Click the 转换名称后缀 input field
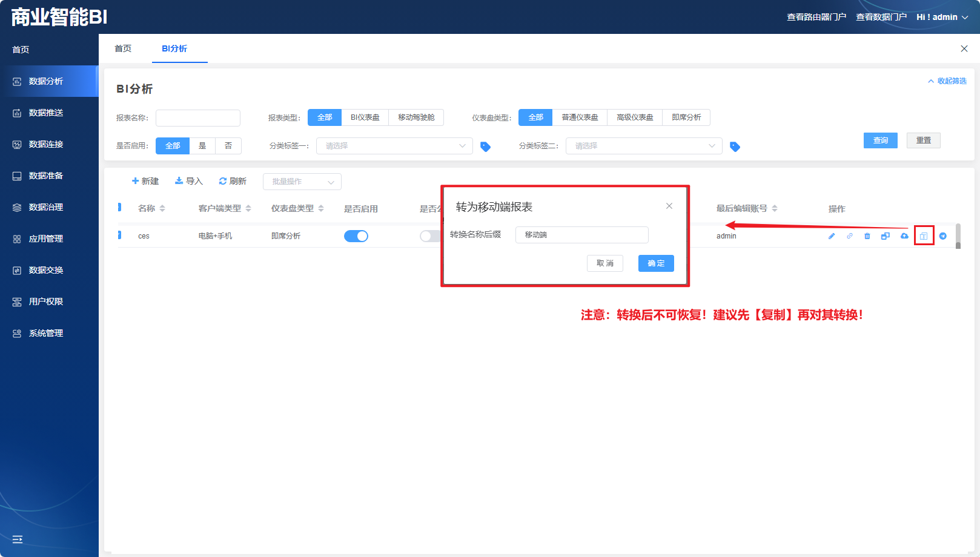The image size is (980, 557). [x=582, y=235]
